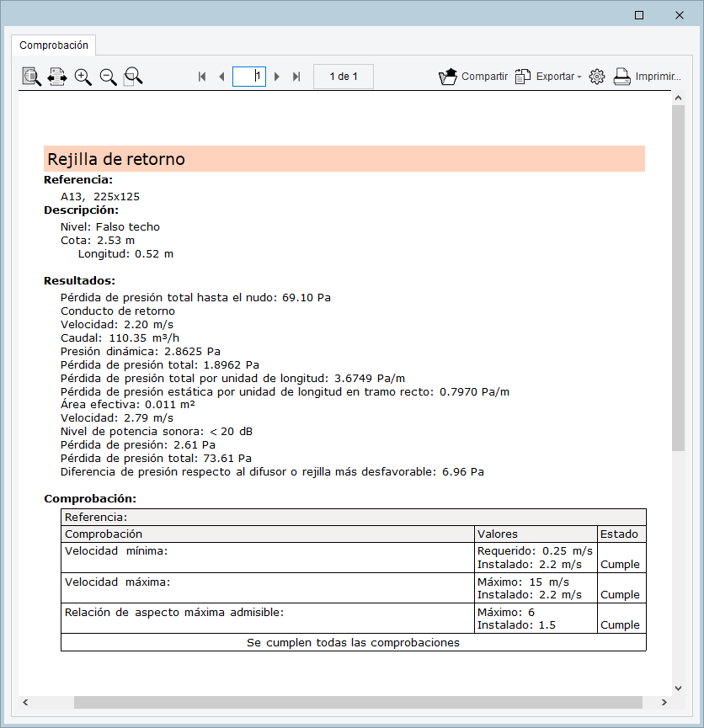Maximize the window
The width and height of the screenshot is (704, 728).
pyautogui.click(x=639, y=15)
